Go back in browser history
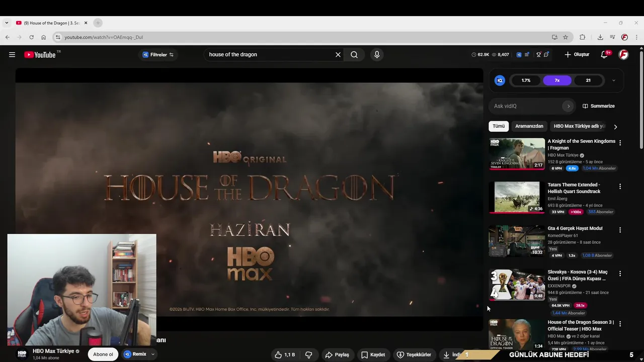The height and width of the screenshot is (362, 644). [8, 37]
